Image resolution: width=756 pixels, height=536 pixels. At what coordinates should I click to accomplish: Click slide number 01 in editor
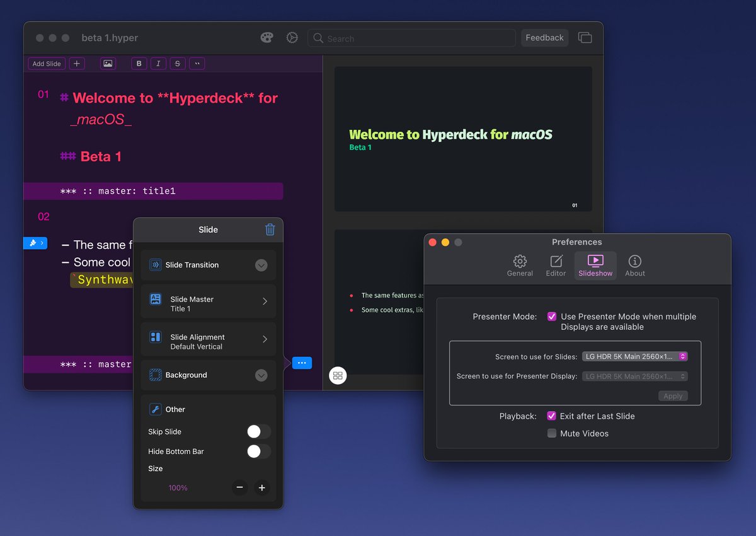(43, 95)
